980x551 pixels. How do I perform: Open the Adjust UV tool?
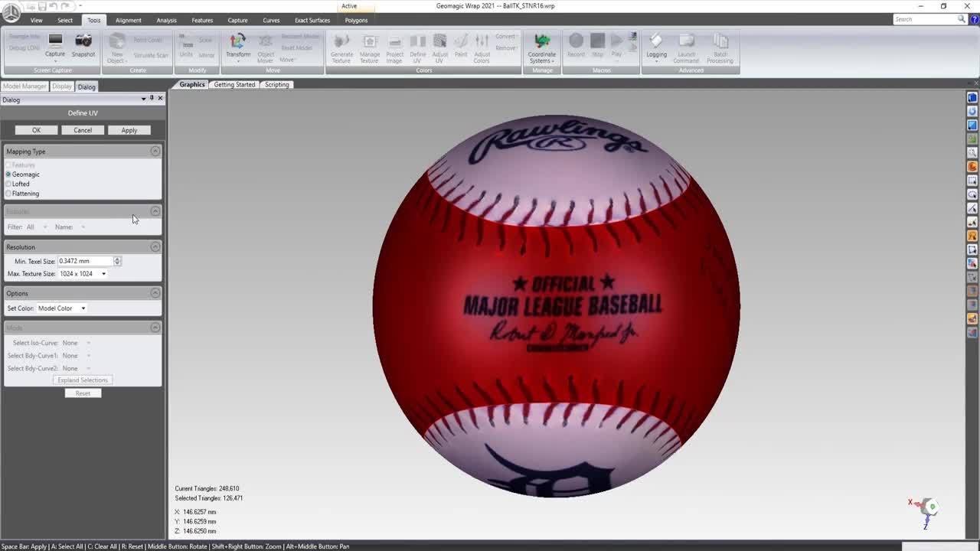coord(439,47)
